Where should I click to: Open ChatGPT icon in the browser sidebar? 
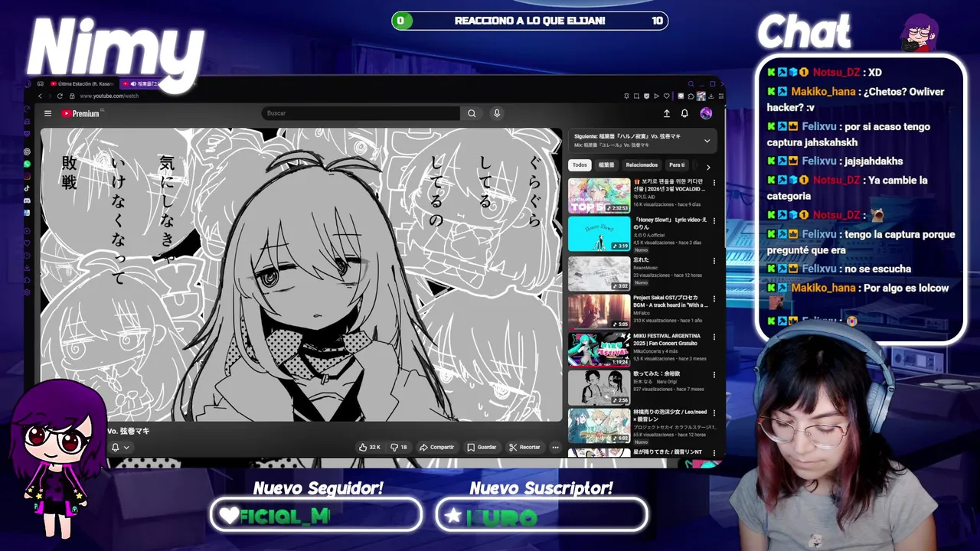point(27,152)
